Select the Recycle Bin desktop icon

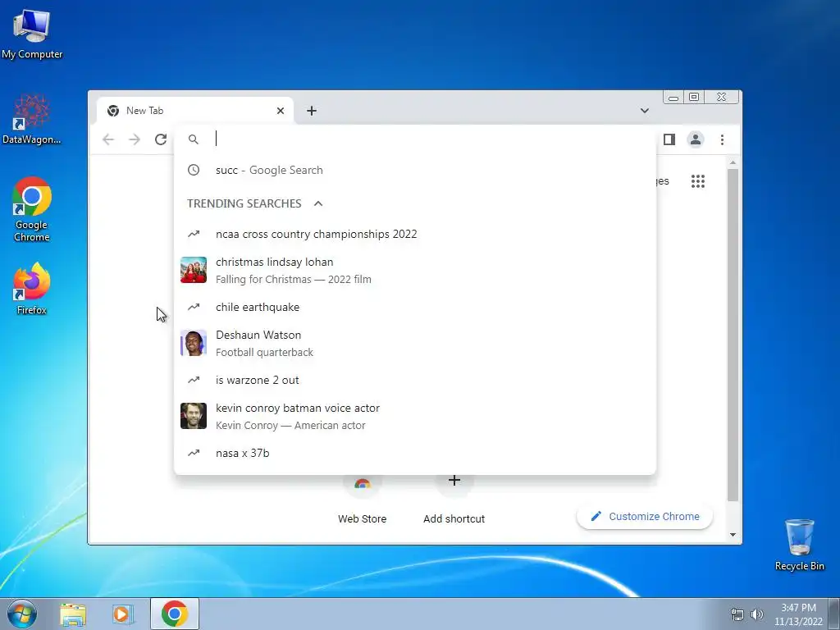[799, 545]
